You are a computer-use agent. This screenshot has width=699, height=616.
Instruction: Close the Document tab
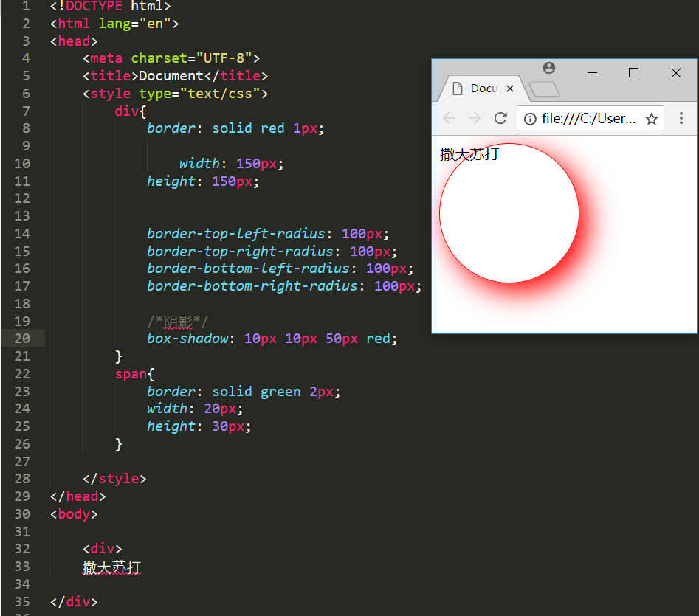click(x=510, y=89)
